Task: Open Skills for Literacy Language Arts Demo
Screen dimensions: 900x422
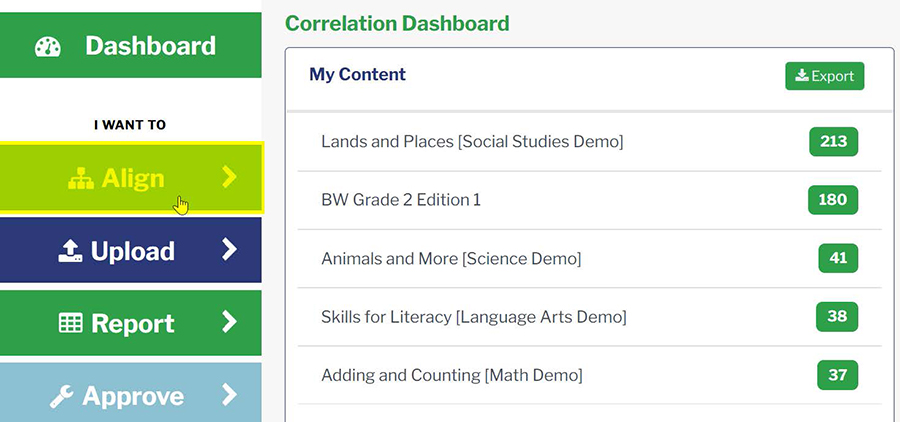Action: 474,317
